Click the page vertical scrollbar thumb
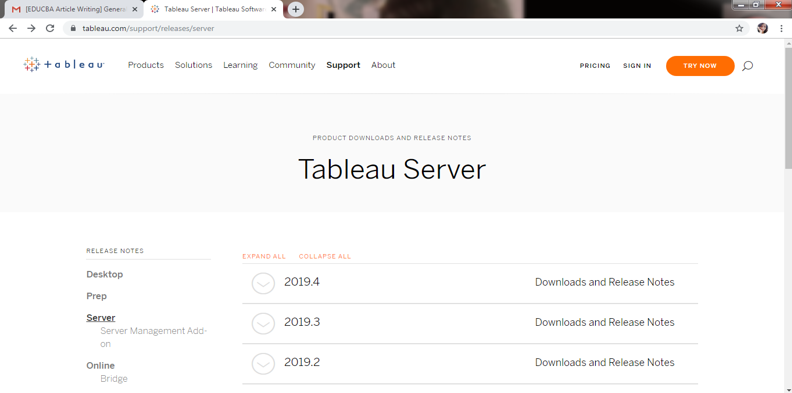Viewport: 792px width, 393px height. 788,109
